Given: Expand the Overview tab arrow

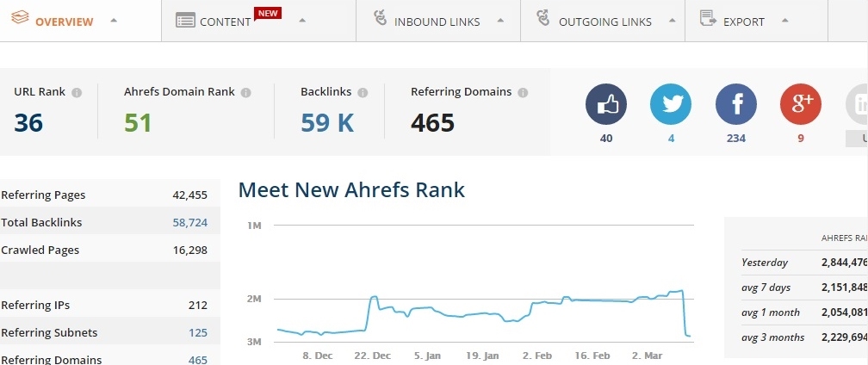Looking at the screenshot, I should (x=115, y=21).
